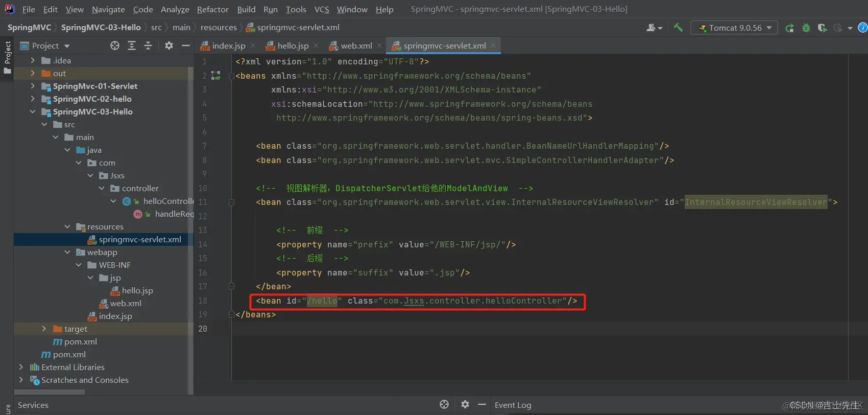
Task: Start debugging with the green bug icon
Action: [x=806, y=28]
